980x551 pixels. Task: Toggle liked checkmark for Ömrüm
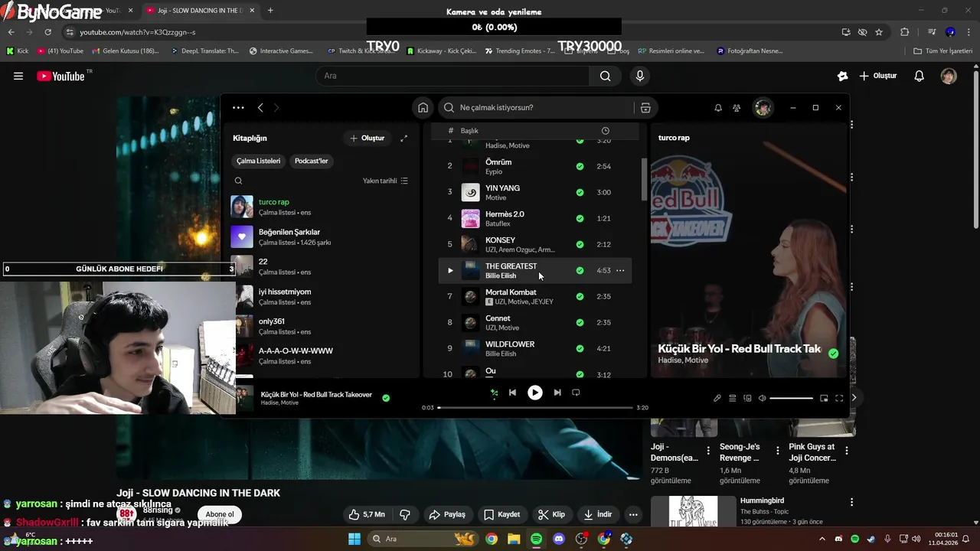click(580, 166)
